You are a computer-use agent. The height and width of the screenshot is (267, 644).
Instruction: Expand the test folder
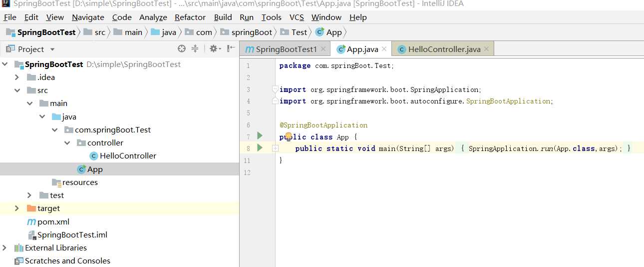coord(29,195)
